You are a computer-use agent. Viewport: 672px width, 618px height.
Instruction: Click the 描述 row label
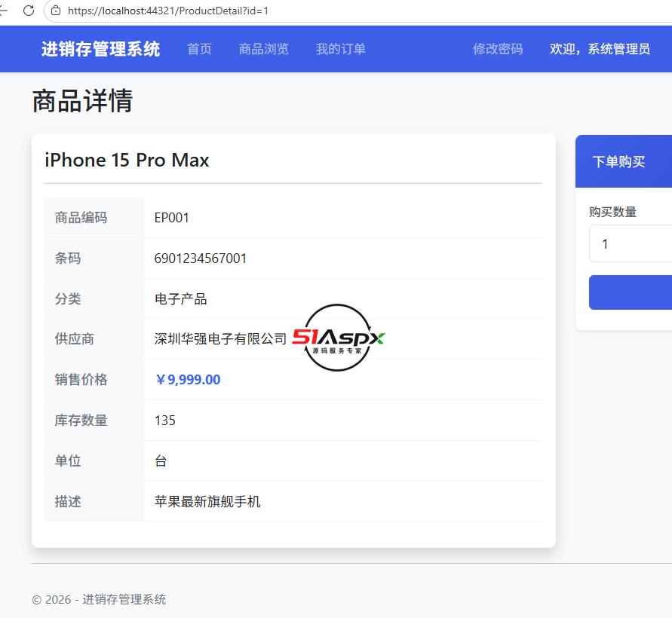[x=68, y=501]
